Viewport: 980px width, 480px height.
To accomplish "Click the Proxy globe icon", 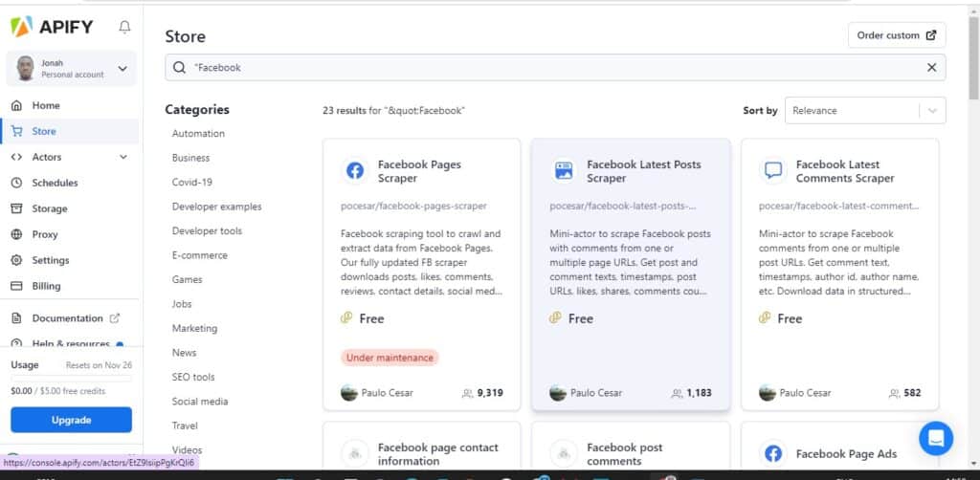I will click(17, 234).
